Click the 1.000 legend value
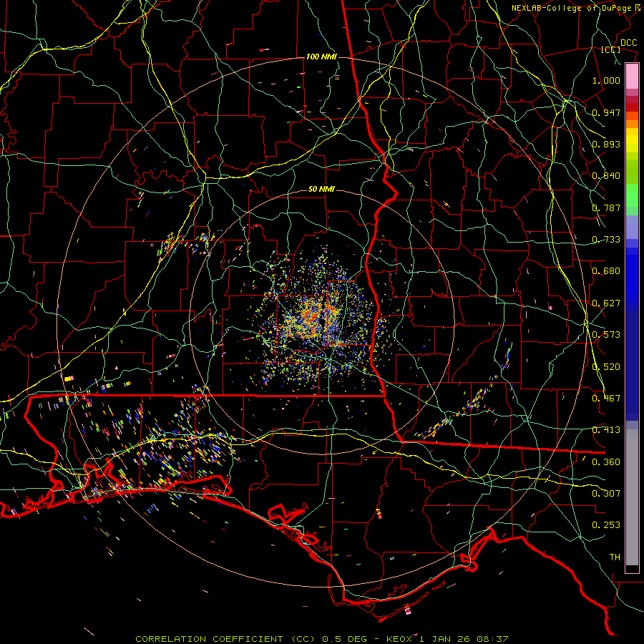The height and width of the screenshot is (644, 644). (x=606, y=80)
